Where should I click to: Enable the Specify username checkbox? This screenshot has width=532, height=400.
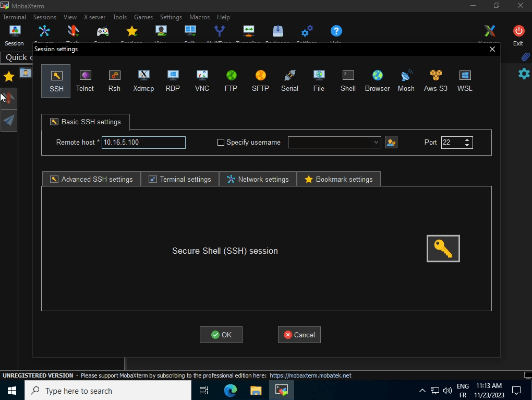tap(221, 142)
